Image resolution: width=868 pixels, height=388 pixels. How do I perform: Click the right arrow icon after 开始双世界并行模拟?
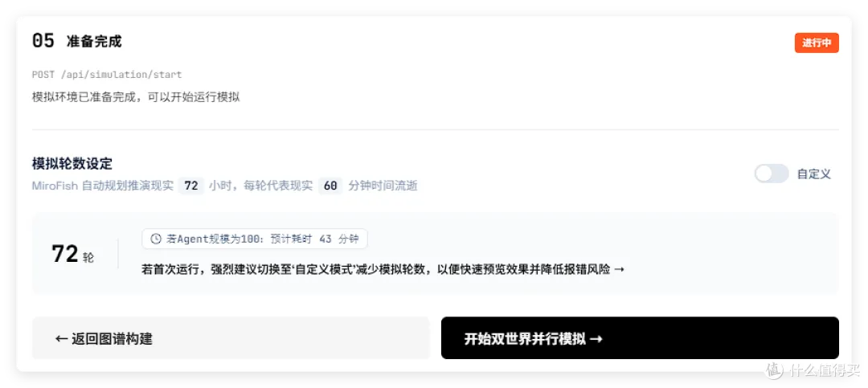click(596, 339)
